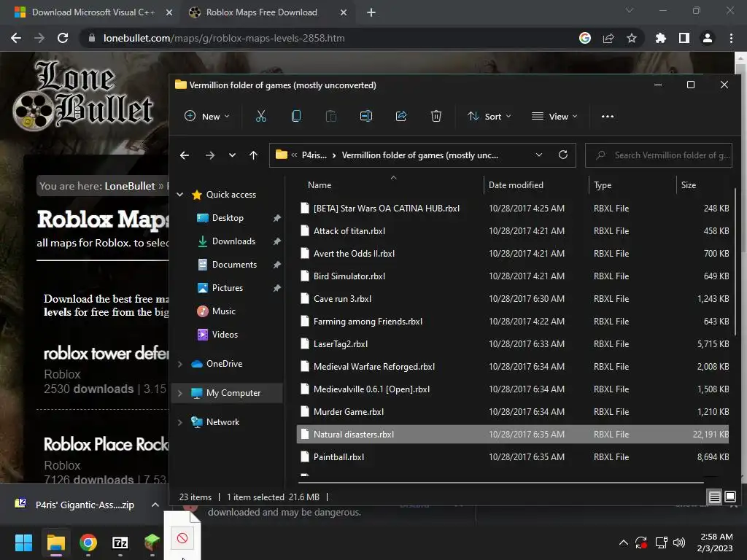The width and height of the screenshot is (747, 560).
Task: Click the LoneBullet breadcrumb link
Action: coord(130,186)
